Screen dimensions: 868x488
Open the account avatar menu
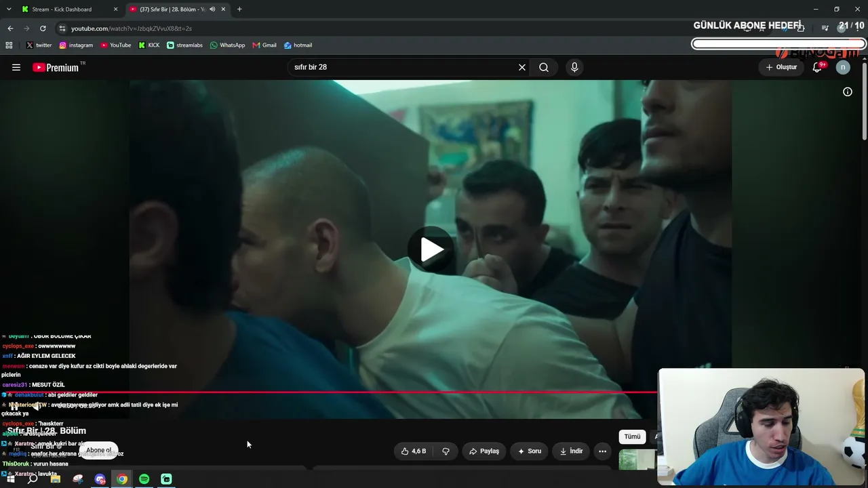tap(843, 67)
